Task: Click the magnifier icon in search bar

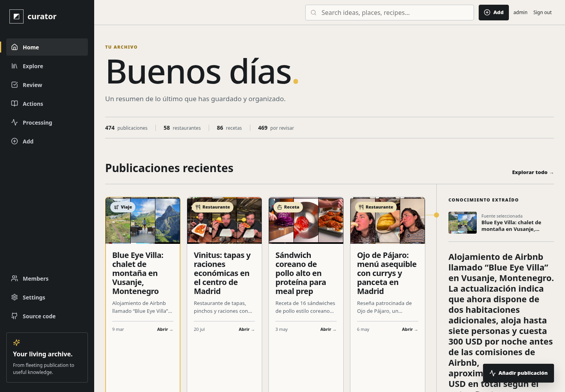Action: click(313, 13)
